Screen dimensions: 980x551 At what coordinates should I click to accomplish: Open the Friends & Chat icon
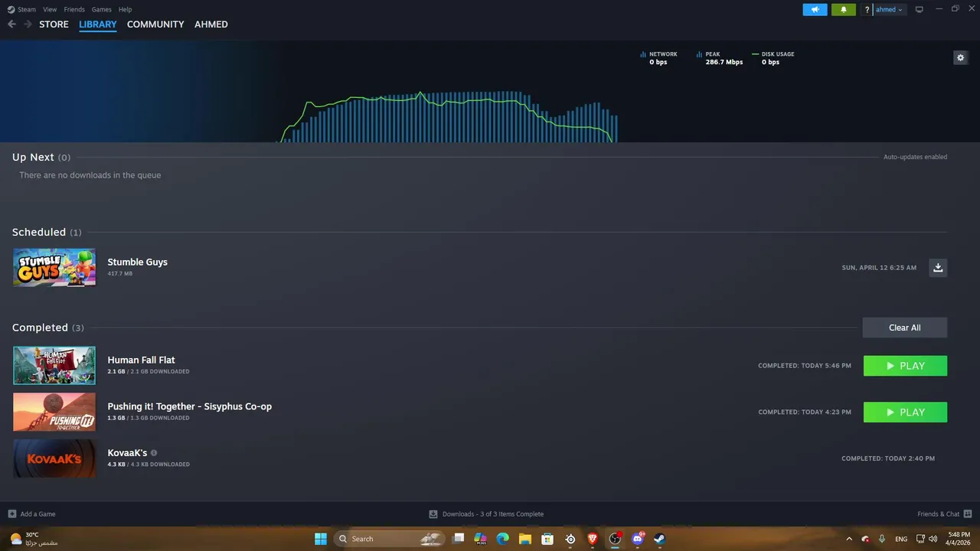pyautogui.click(x=967, y=514)
